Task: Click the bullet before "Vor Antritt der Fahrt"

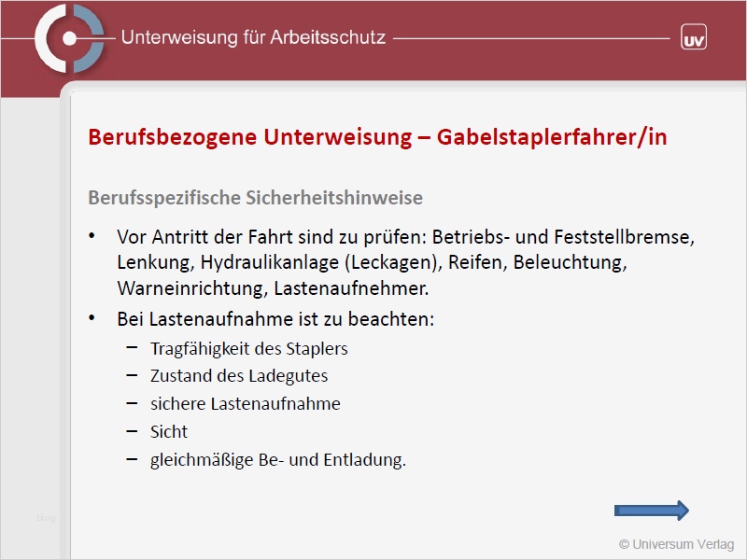Action: point(91,238)
